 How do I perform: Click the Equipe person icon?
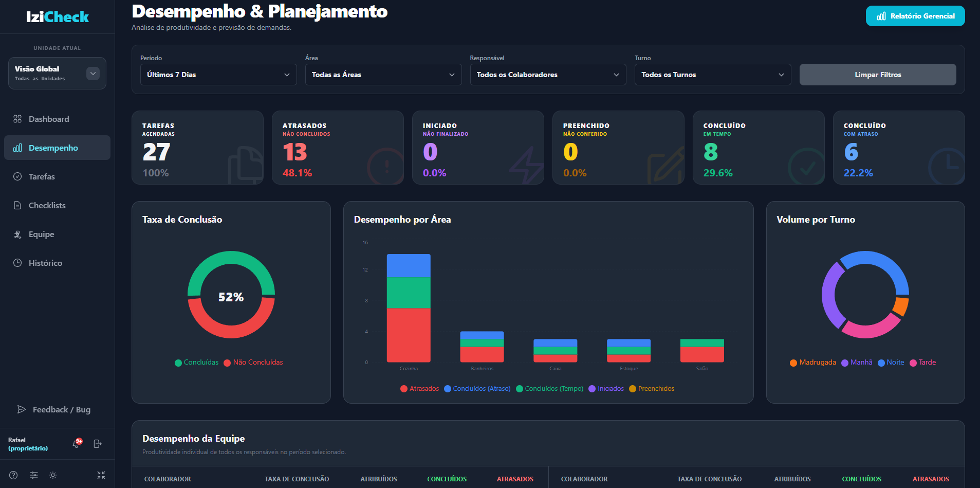(17, 234)
